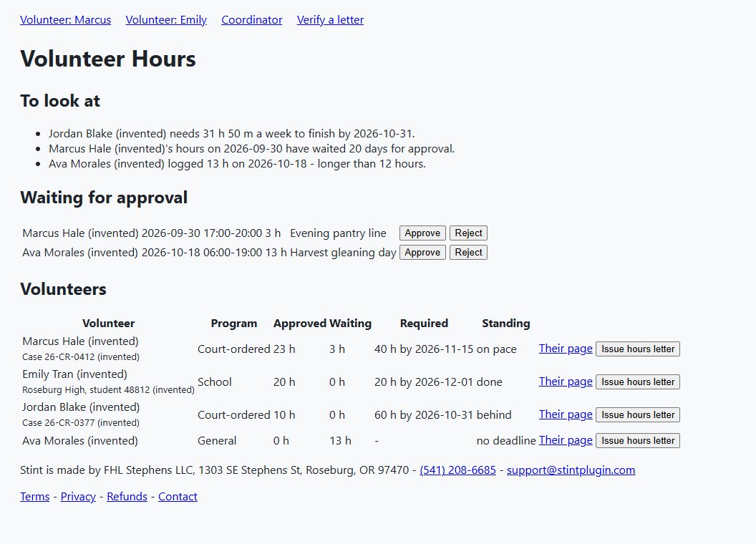Issue hours letter for Jordan Blake
Screen dimensions: 756x544
[638, 414]
